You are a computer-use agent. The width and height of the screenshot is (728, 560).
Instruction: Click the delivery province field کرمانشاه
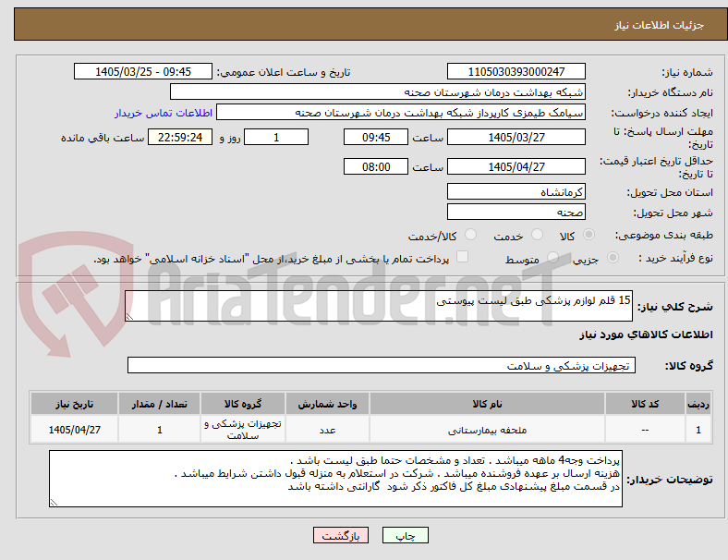(516, 191)
